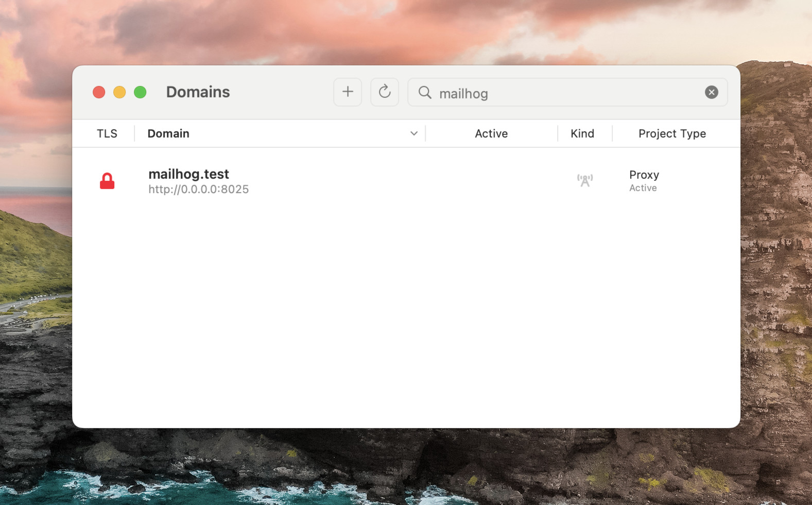Refresh the domains list

[385, 92]
